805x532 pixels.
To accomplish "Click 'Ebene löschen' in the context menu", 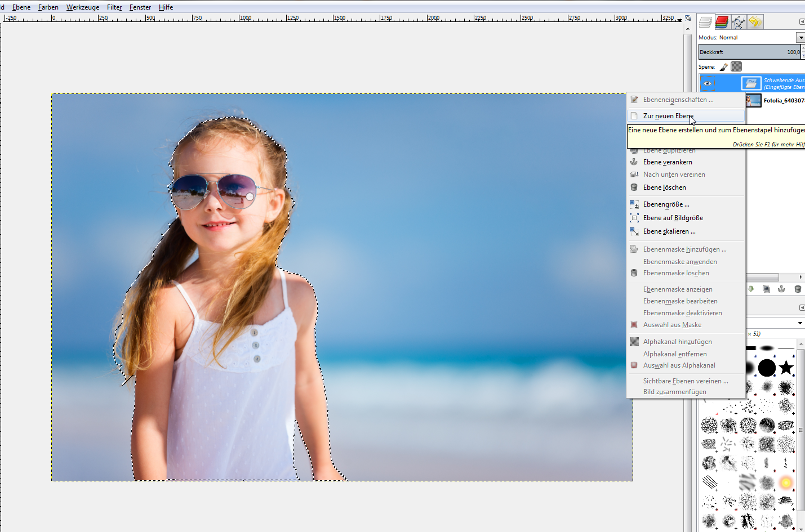I will point(664,187).
